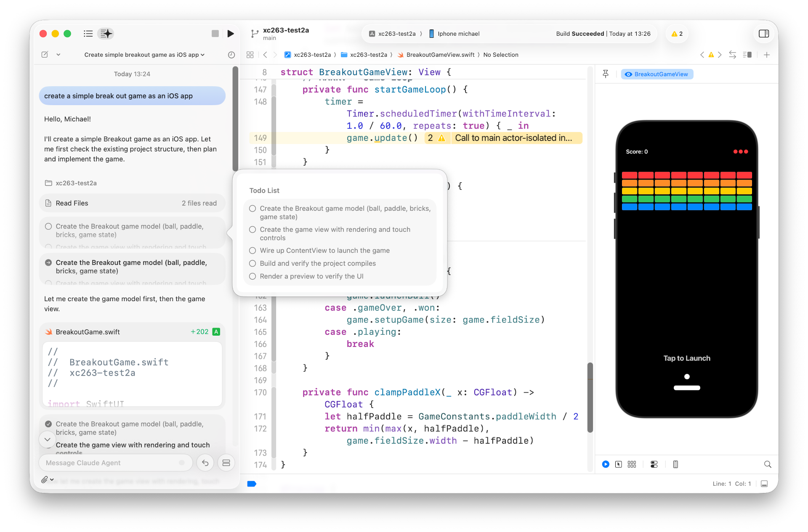
Task: Start live preview play button
Action: [x=605, y=464]
